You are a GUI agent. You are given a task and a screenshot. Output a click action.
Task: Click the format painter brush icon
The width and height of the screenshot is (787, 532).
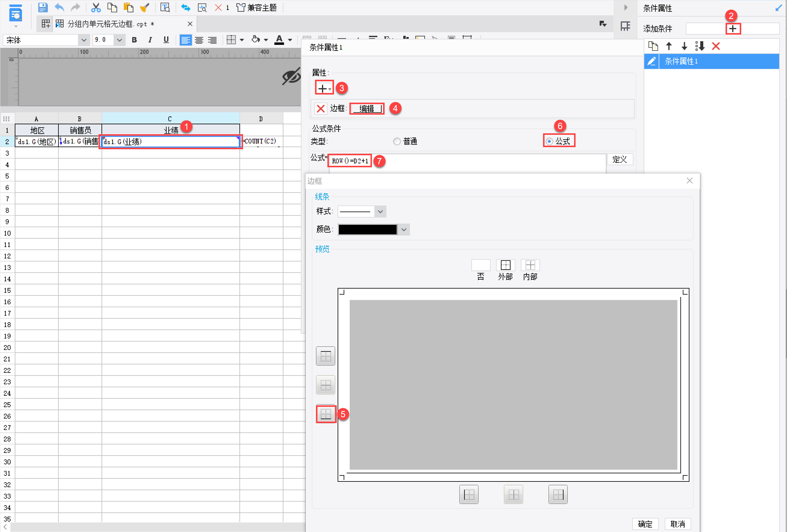pyautogui.click(x=145, y=8)
